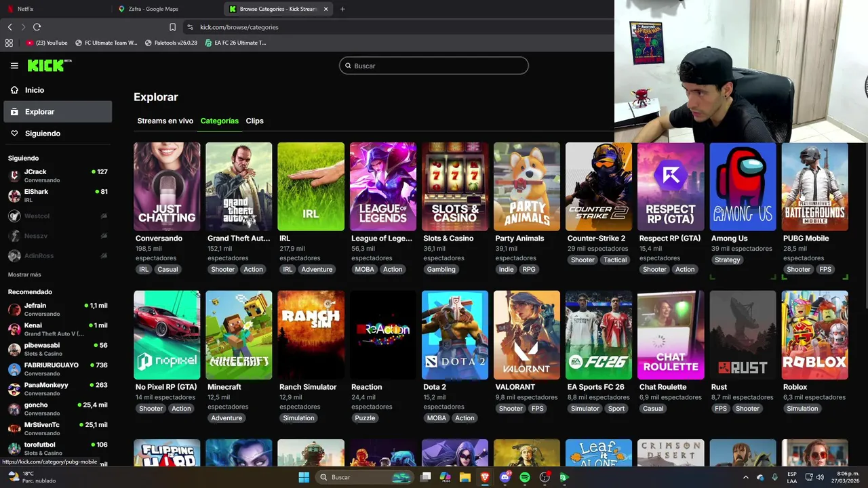This screenshot has width=868, height=488.
Task: Show hidden system tray icons chevron
Action: pyautogui.click(x=746, y=477)
